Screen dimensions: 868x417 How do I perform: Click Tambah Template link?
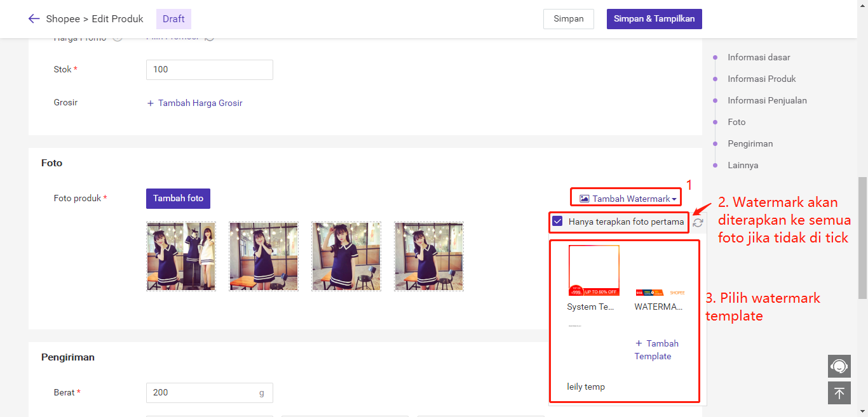(x=656, y=350)
